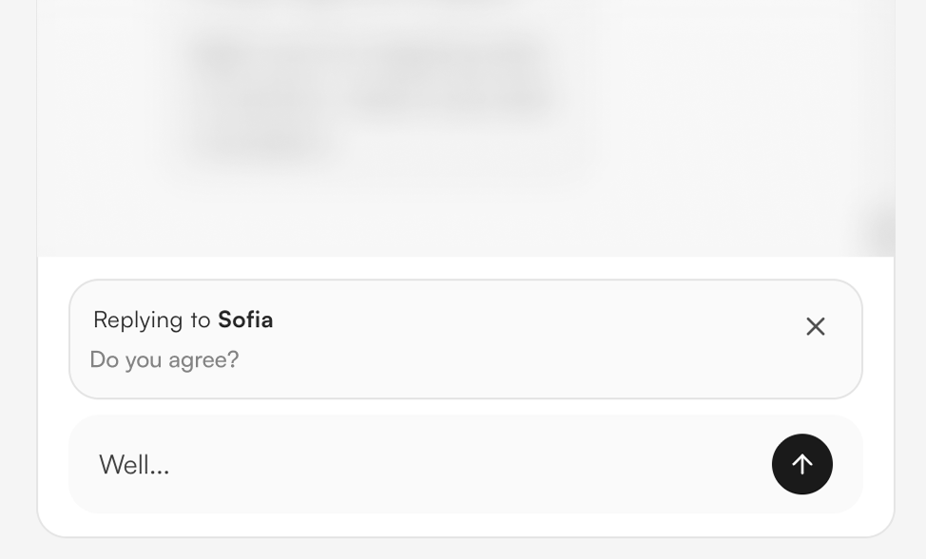Click the message input showing Well...
Viewport: 926px width, 560px height.
pyautogui.click(x=380, y=464)
